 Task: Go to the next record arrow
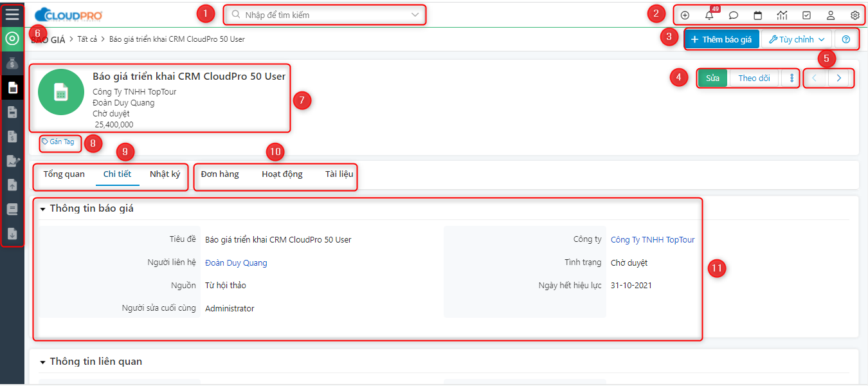(x=839, y=78)
